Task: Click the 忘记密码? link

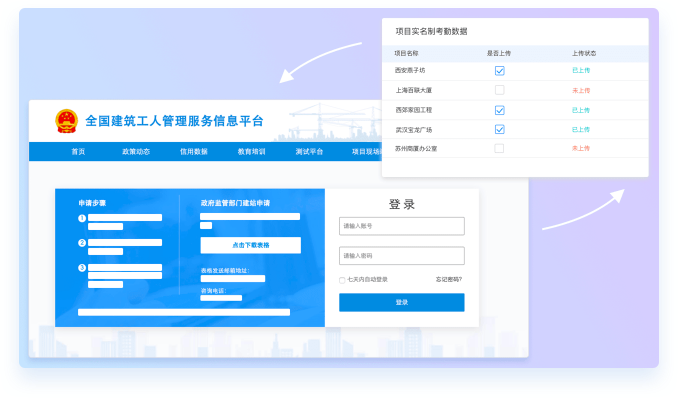Action: click(x=449, y=279)
